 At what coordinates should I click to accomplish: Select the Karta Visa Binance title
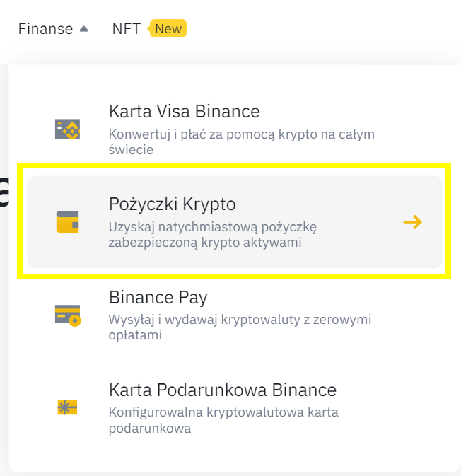pos(184,112)
